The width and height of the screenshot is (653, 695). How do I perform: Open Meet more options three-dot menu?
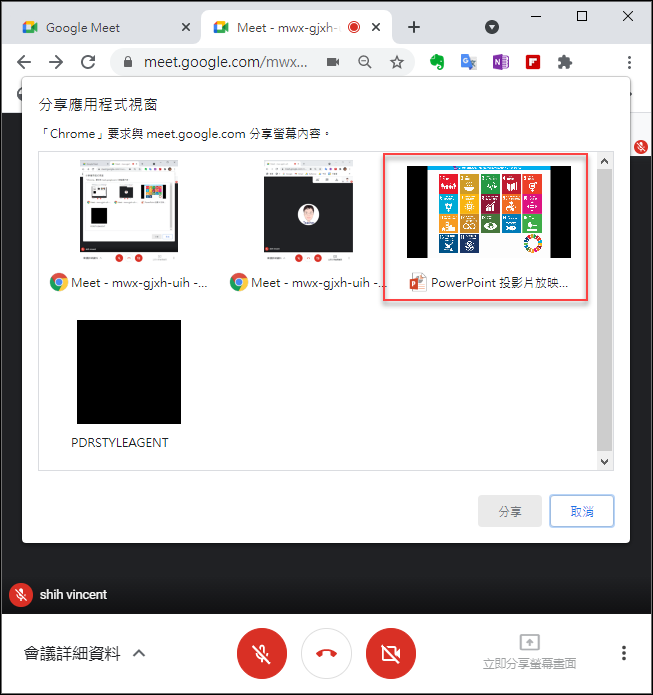click(624, 653)
